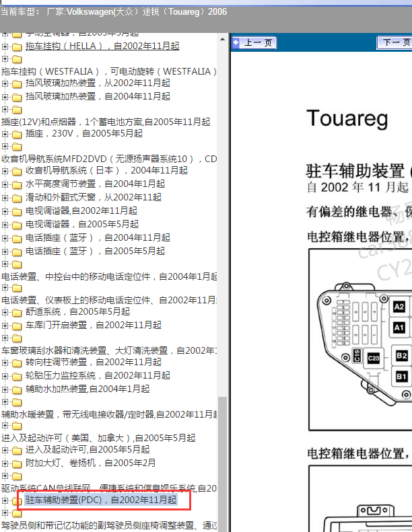Click folder icon beside 水平高度调节装置
The image size is (412, 532).
[17, 185]
